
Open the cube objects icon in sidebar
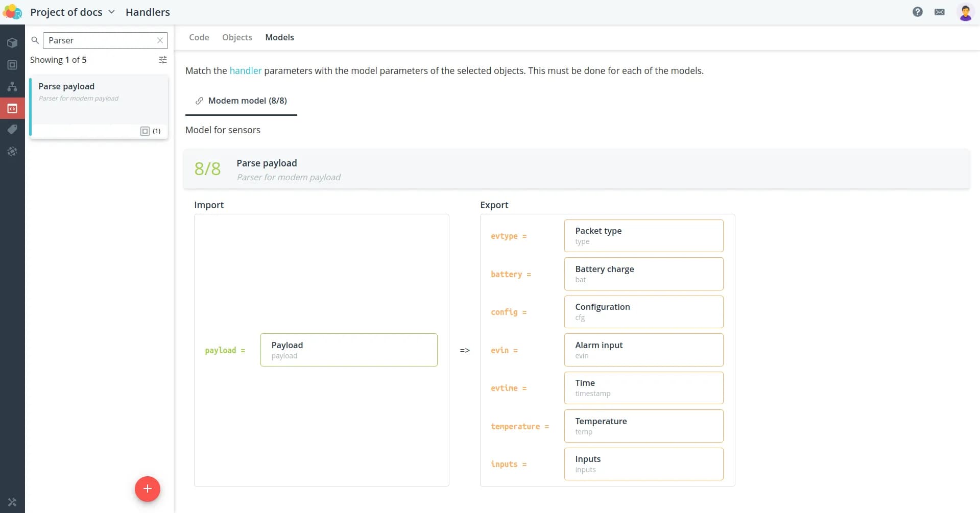(x=12, y=43)
